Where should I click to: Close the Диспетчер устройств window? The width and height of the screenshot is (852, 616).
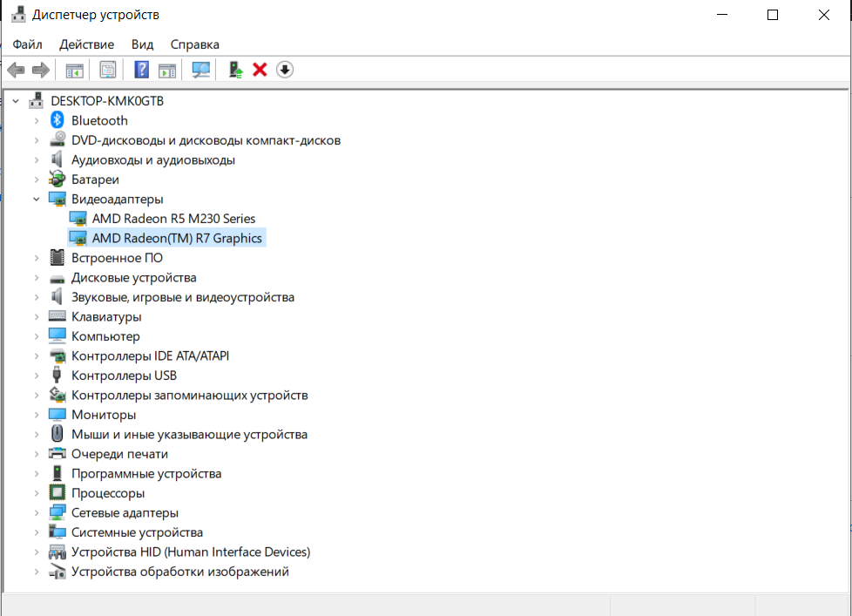point(824,15)
